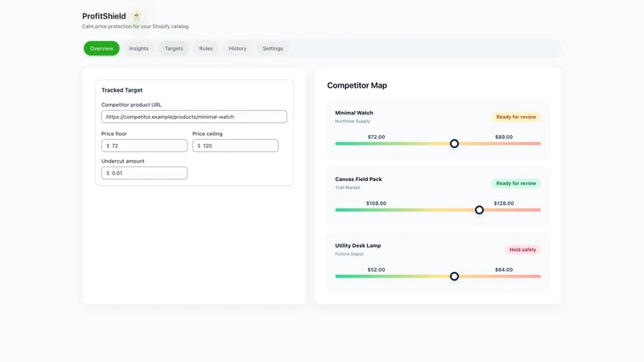This screenshot has width=644, height=362.
Task: Click the Fixture Depot label
Action: (x=349, y=254)
